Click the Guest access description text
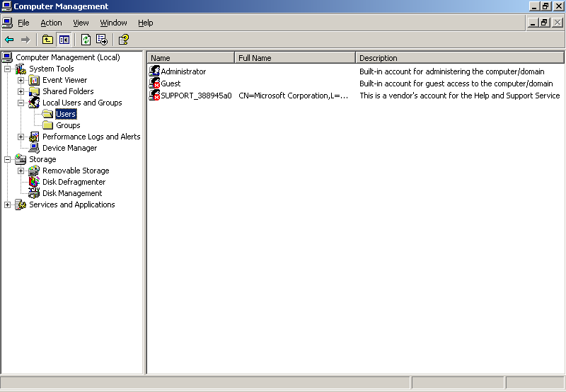566x392 pixels. coord(456,83)
